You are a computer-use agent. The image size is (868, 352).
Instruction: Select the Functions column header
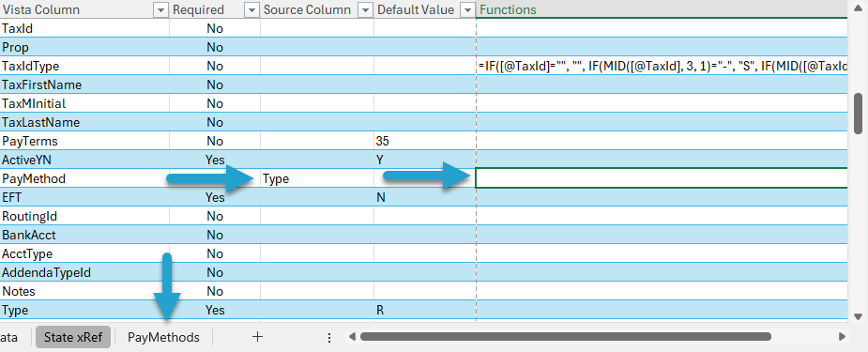[662, 10]
